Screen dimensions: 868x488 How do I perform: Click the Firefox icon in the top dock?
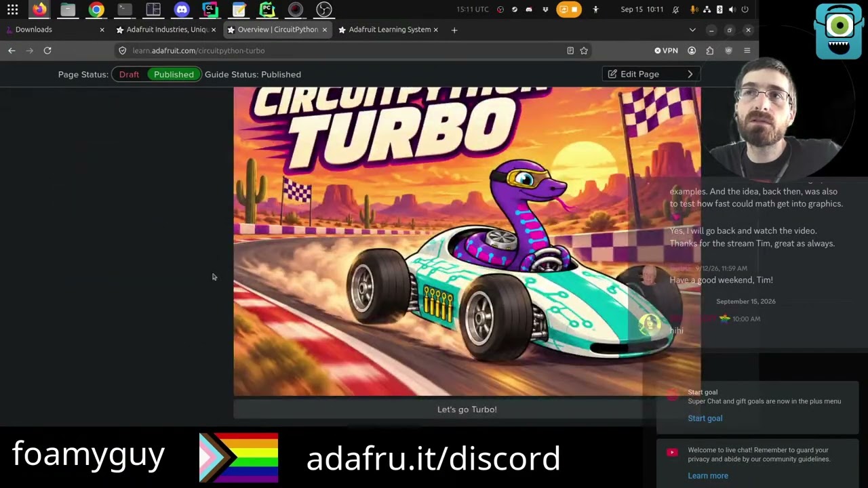[x=39, y=9]
